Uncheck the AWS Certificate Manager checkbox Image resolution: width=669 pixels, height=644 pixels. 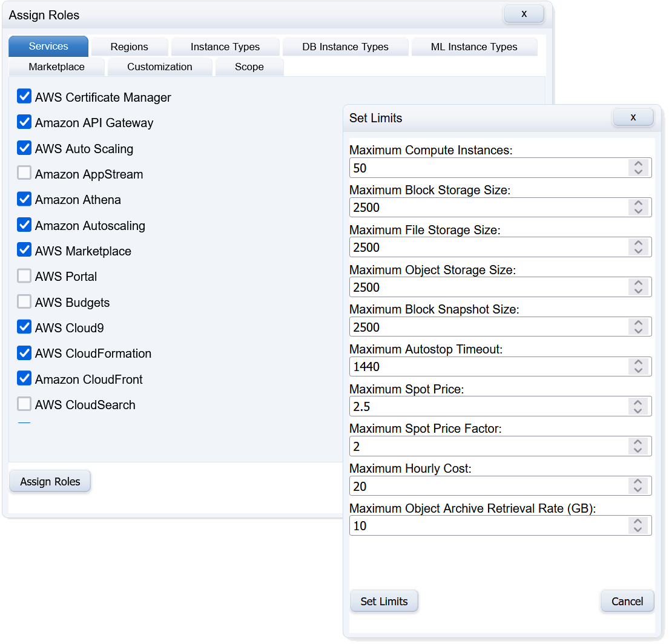pos(24,97)
